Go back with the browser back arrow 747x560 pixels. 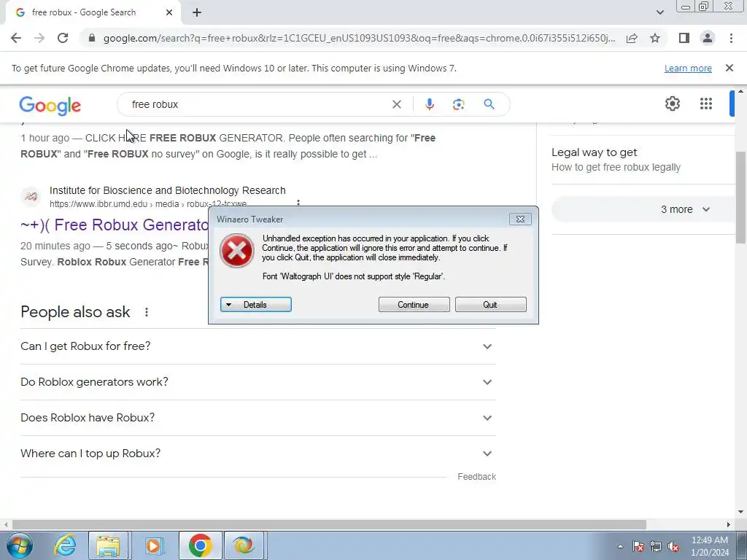16,38
